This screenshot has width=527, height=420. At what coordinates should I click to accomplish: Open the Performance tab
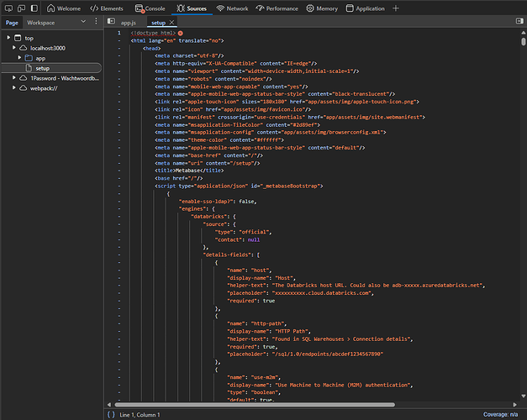point(277,8)
